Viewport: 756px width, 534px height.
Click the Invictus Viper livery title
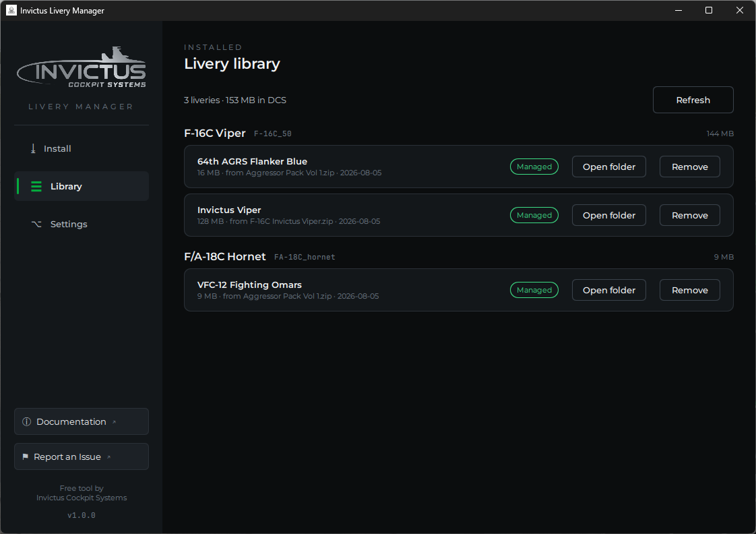pos(229,210)
